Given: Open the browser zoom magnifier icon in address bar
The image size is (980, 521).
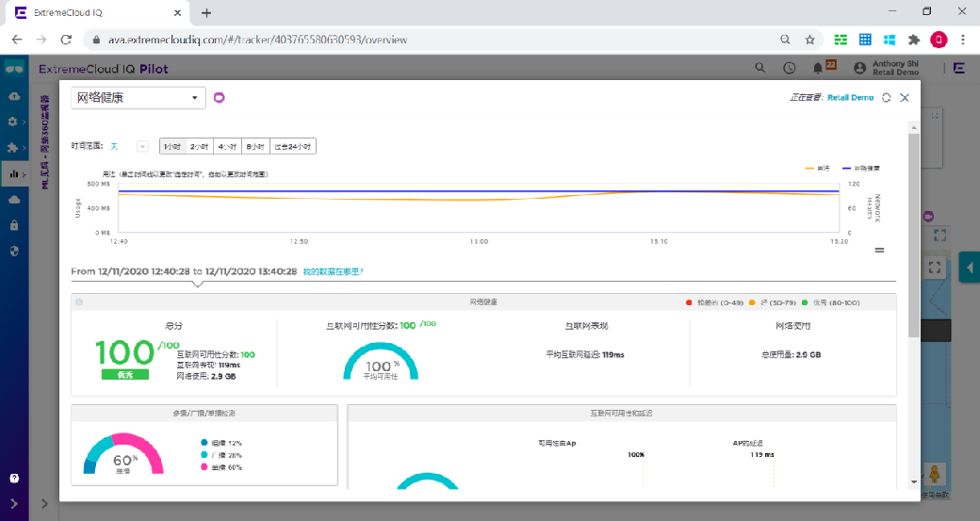Looking at the screenshot, I should tap(785, 40).
